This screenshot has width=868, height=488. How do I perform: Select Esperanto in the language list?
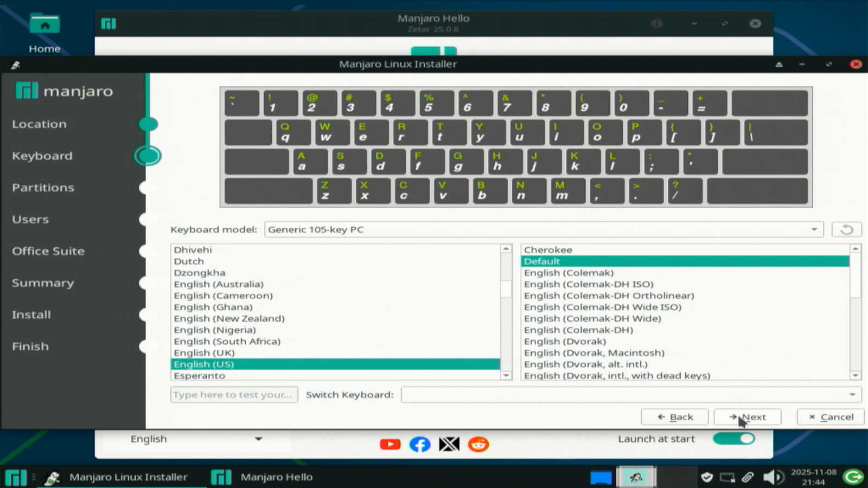335,375
